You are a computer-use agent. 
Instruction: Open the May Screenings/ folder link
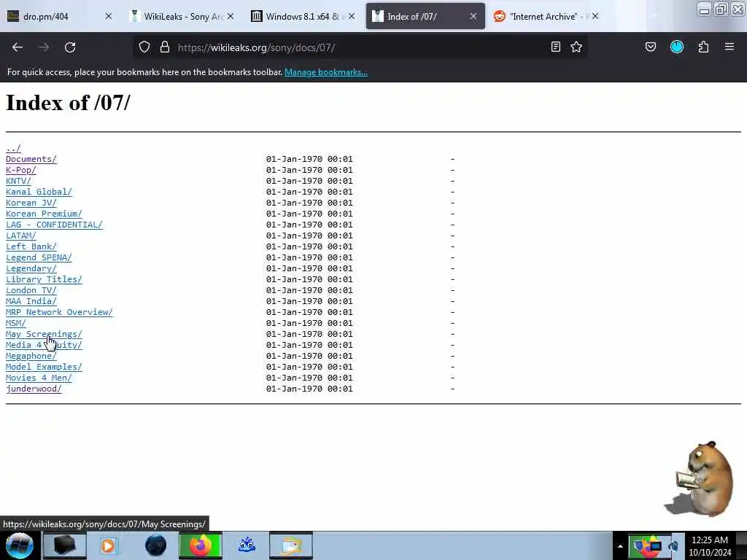point(44,334)
